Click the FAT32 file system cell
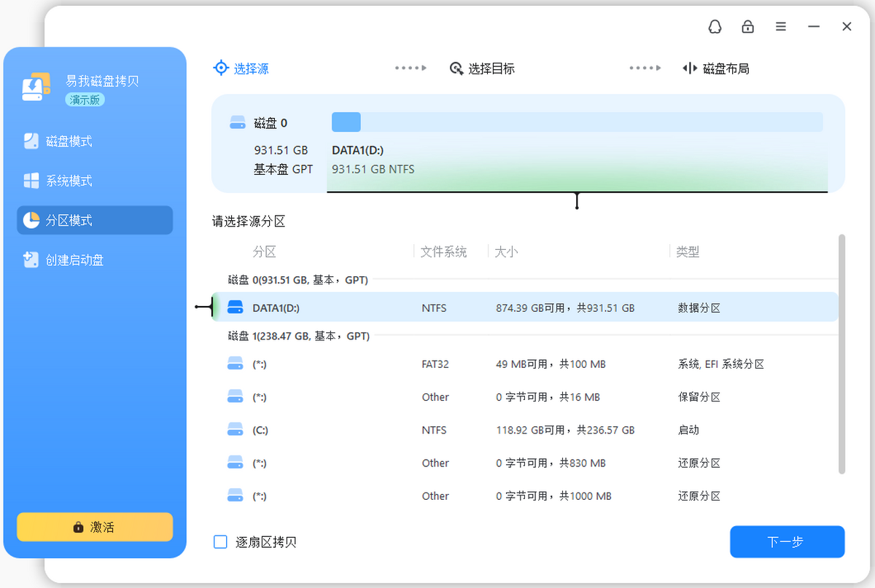 point(435,364)
